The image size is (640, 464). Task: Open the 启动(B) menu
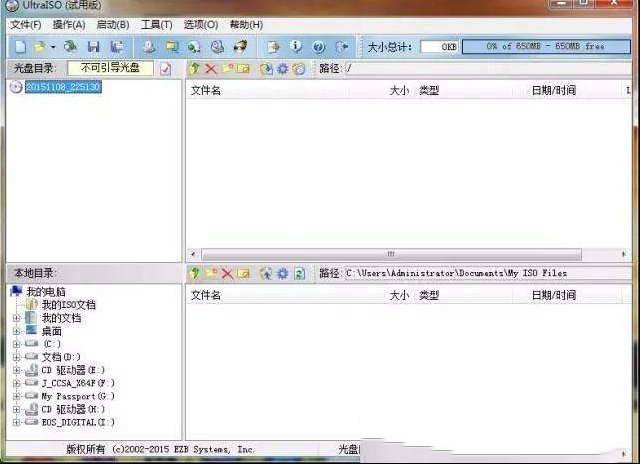[x=113, y=25]
